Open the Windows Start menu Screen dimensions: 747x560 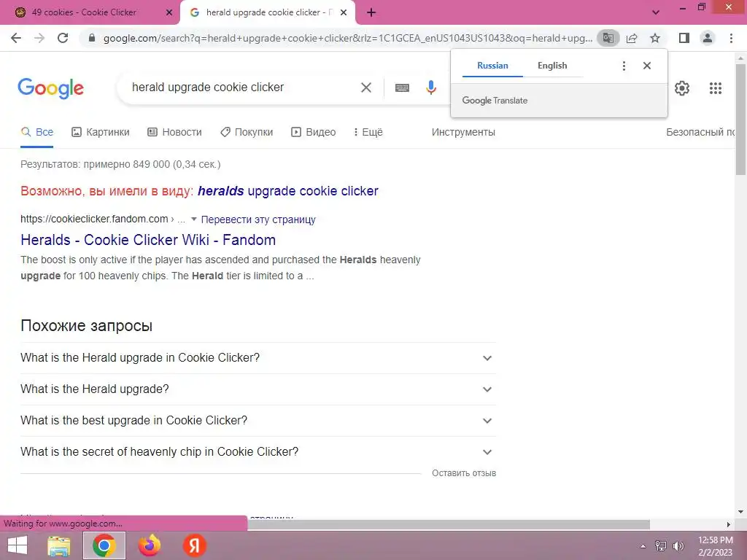coord(18,545)
